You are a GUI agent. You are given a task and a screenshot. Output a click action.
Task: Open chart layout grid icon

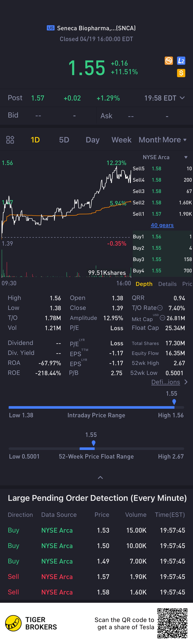pos(10,140)
